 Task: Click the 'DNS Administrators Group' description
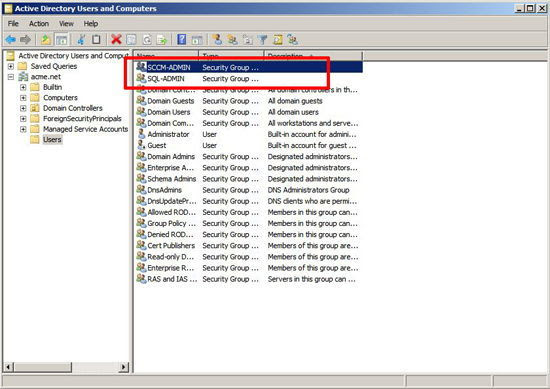[308, 190]
